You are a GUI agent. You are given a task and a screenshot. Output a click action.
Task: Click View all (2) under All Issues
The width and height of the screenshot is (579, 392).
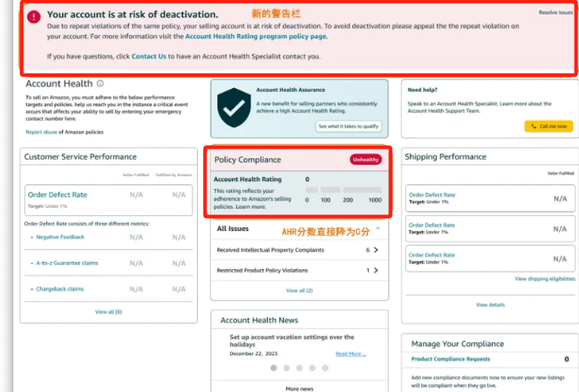coord(299,290)
